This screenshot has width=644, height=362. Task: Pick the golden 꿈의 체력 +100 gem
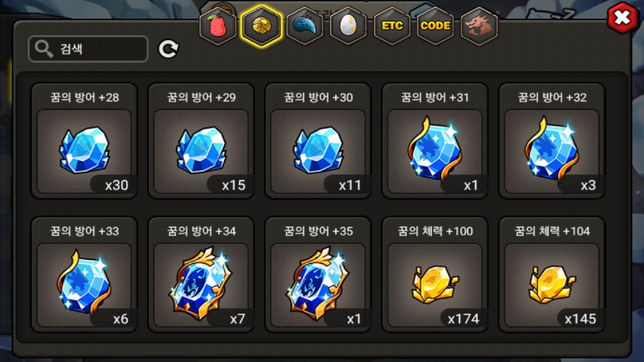point(435,275)
